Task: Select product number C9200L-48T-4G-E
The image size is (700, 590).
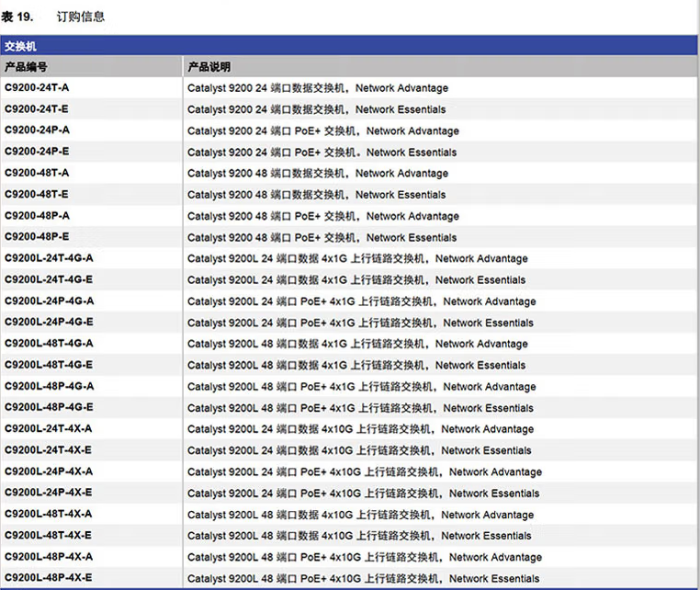Action: [49, 365]
